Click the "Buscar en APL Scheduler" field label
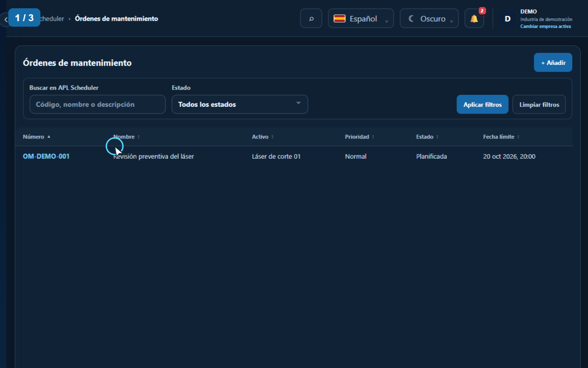 (64, 88)
